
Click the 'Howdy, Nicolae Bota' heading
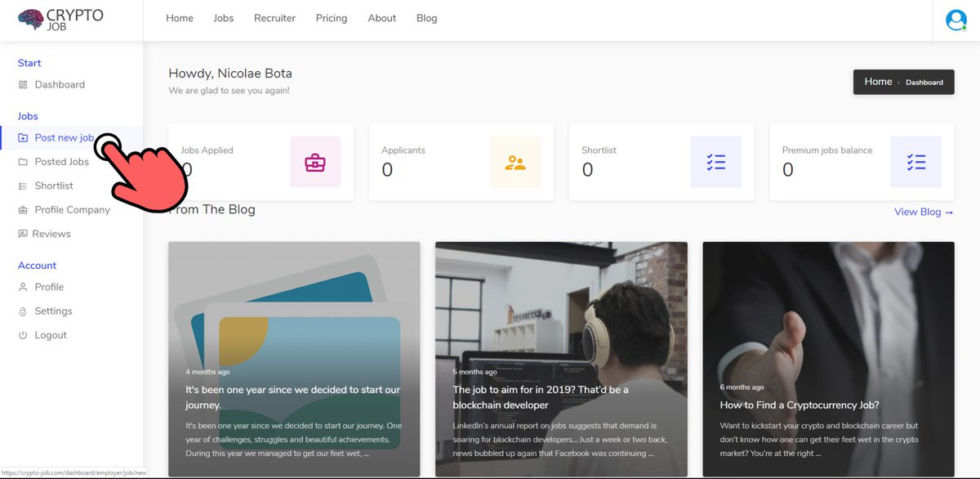point(230,74)
